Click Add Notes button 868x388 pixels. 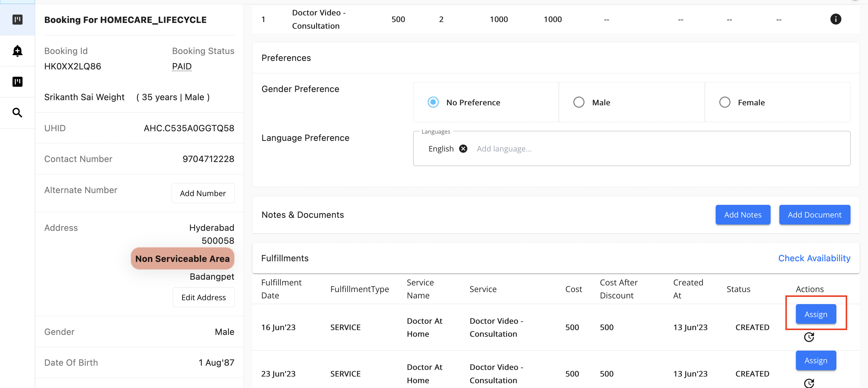743,215
